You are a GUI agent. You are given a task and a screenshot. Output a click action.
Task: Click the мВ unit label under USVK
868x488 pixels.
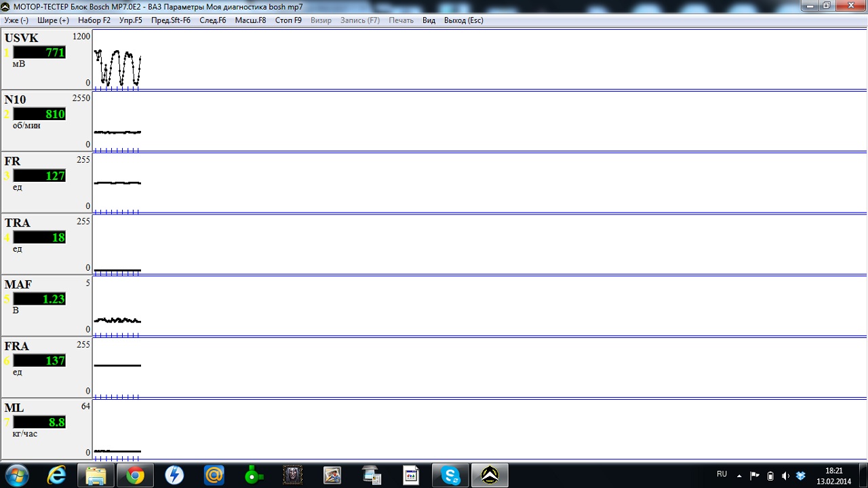(18, 64)
